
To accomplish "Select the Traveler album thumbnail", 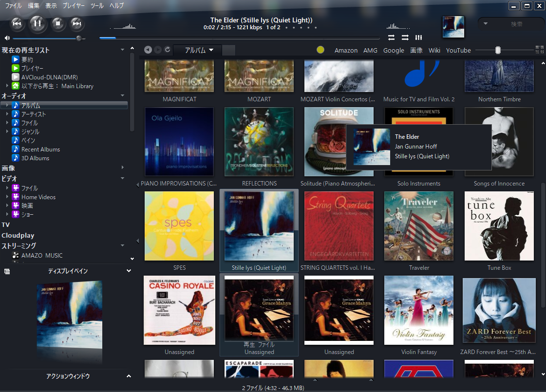I will 418,226.
